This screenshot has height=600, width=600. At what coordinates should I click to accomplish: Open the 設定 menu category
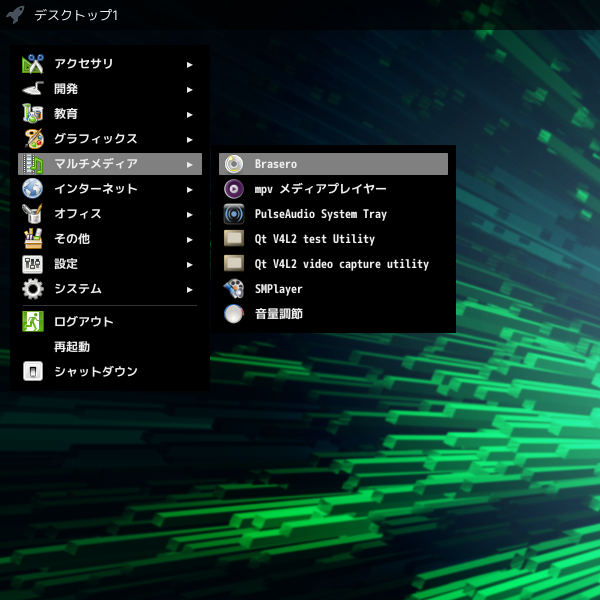[x=110, y=264]
